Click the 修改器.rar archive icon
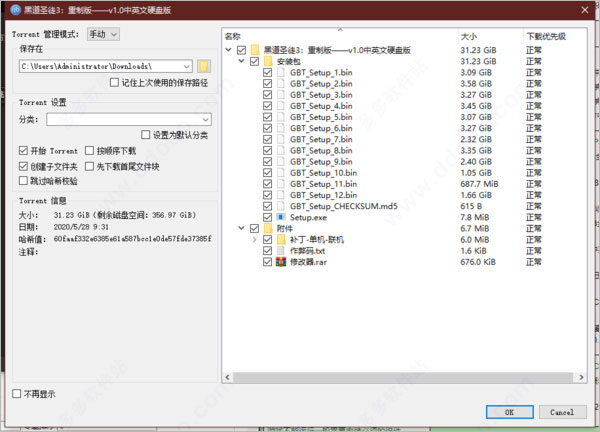Viewport: 600px width, 432px height. (x=281, y=262)
